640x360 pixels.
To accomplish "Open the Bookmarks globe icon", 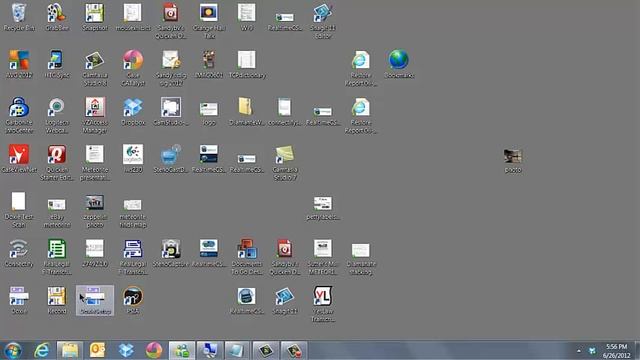I will click(399, 64).
